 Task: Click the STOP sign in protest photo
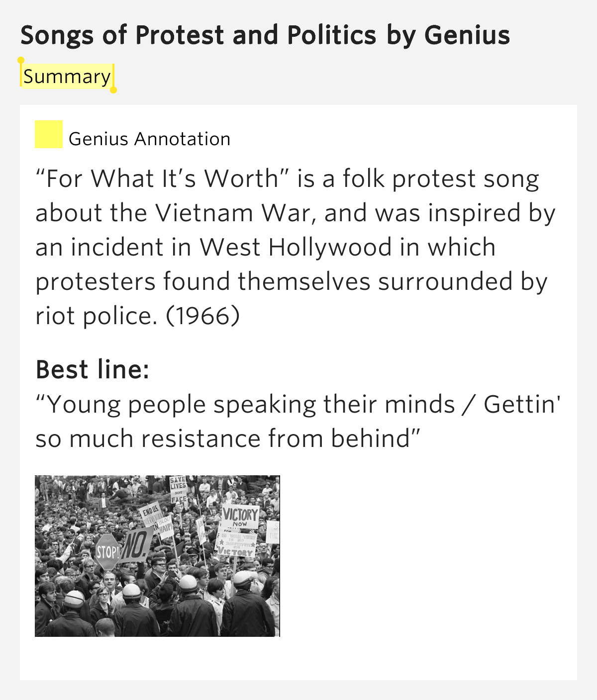(x=107, y=552)
